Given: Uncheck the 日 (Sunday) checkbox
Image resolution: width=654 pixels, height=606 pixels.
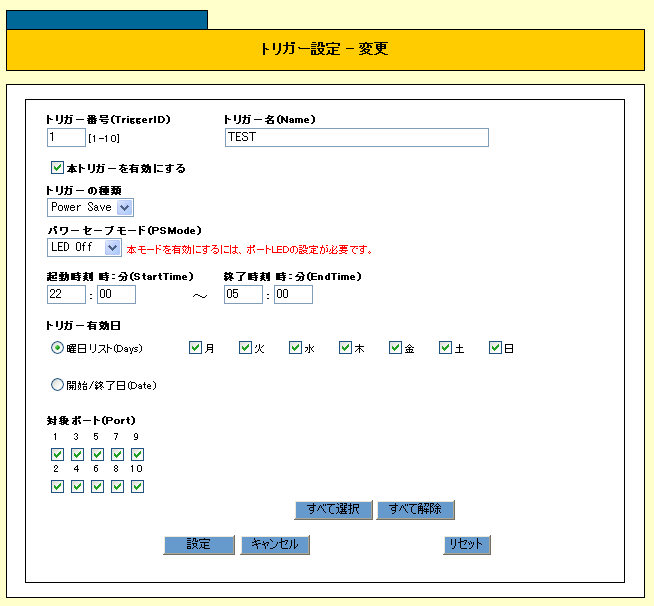Looking at the screenshot, I should [496, 347].
